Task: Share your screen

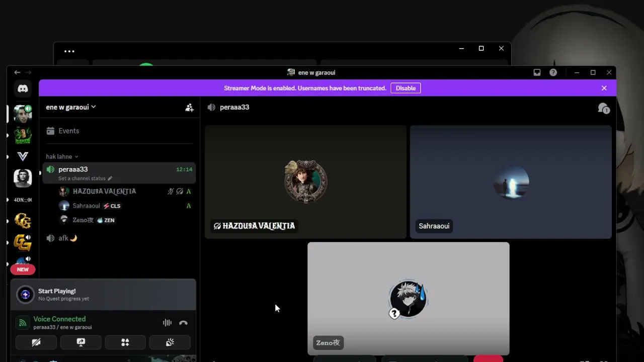Action: (81, 342)
